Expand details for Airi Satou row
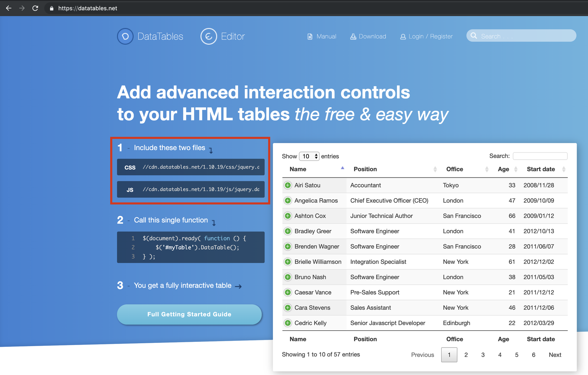The image size is (588, 375). click(x=288, y=185)
